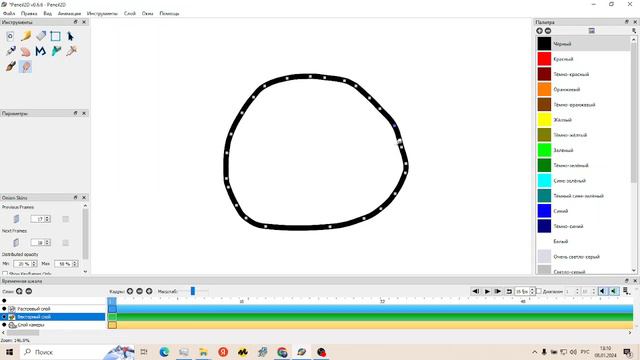The image size is (640, 360).
Task: Select the Eyedropper tool
Action: [x=71, y=51]
